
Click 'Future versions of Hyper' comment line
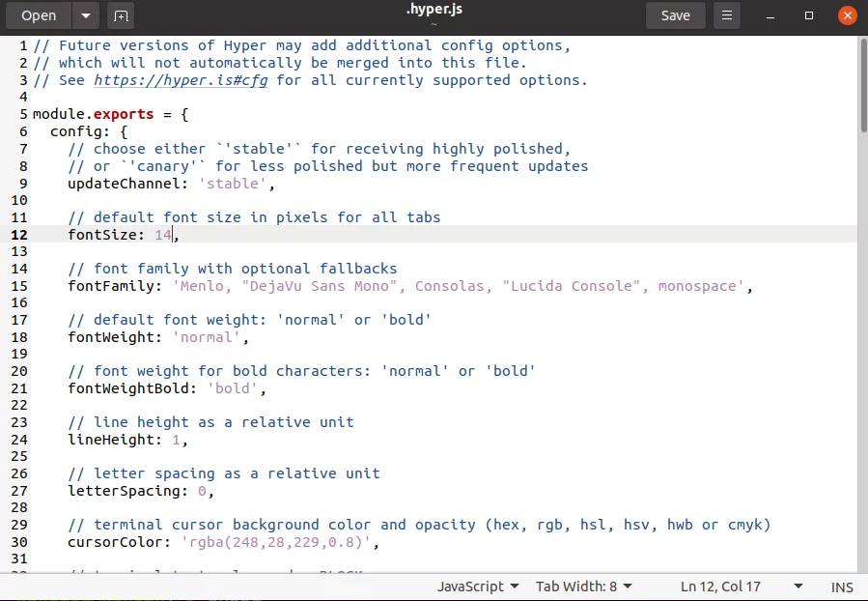301,45
